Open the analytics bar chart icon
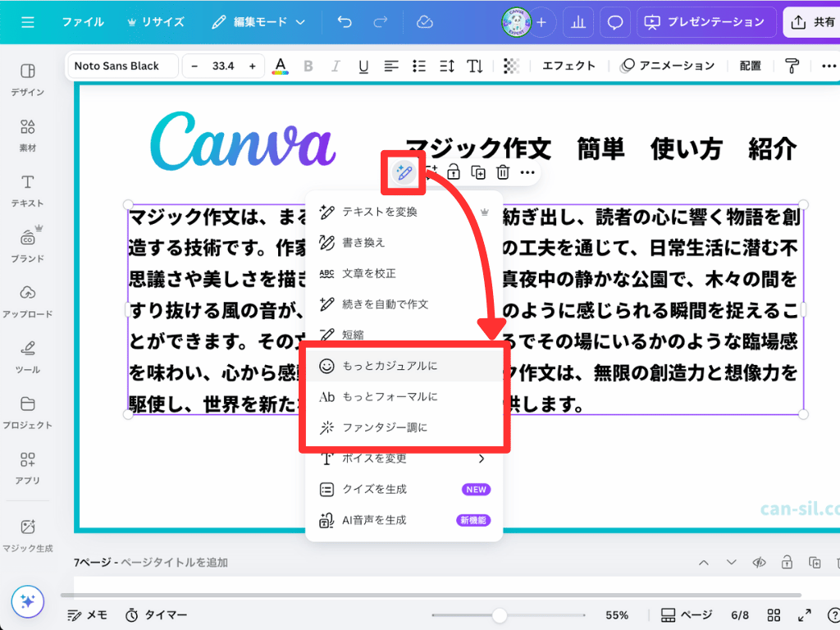840x630 pixels. click(x=578, y=22)
